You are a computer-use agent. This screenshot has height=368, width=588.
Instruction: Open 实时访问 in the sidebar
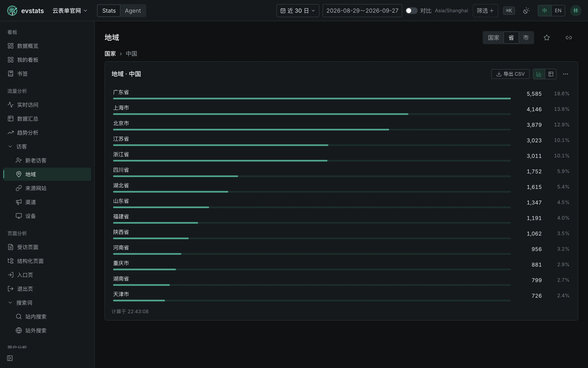[x=47, y=105]
